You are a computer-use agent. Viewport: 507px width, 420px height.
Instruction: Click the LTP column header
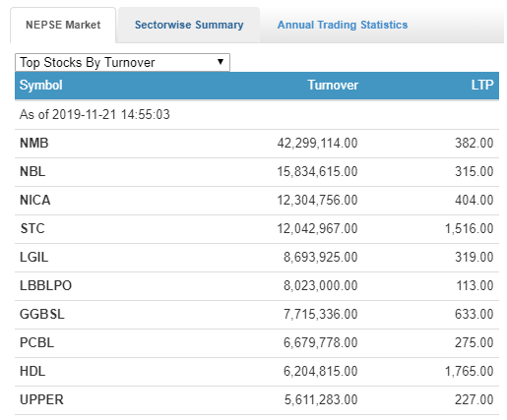(482, 86)
